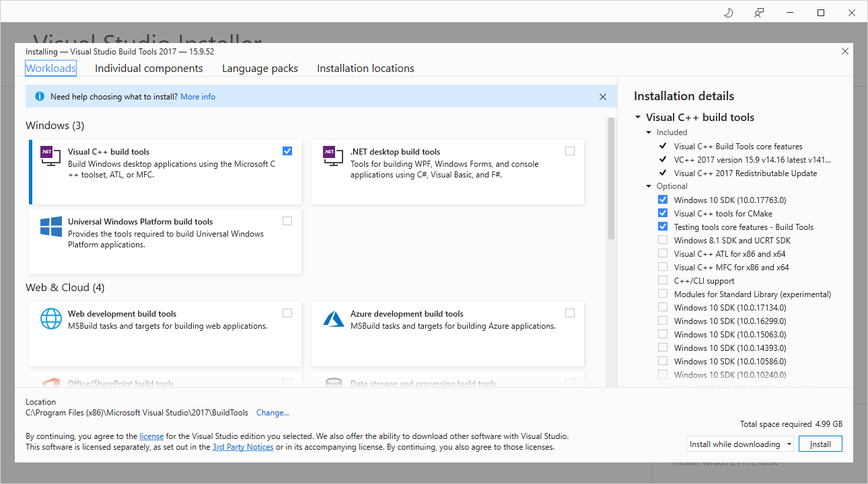
Task: Collapse the Visual C++ build tools details section
Action: pyautogui.click(x=638, y=118)
